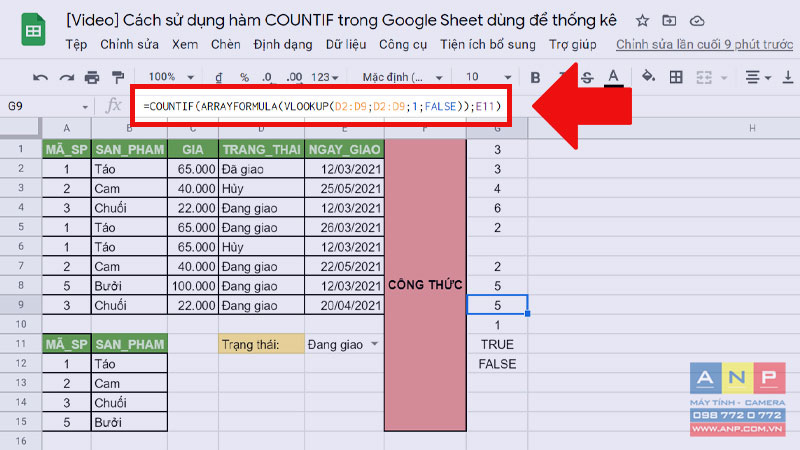
Task: Open the Google Sheets home icon
Action: [33, 30]
